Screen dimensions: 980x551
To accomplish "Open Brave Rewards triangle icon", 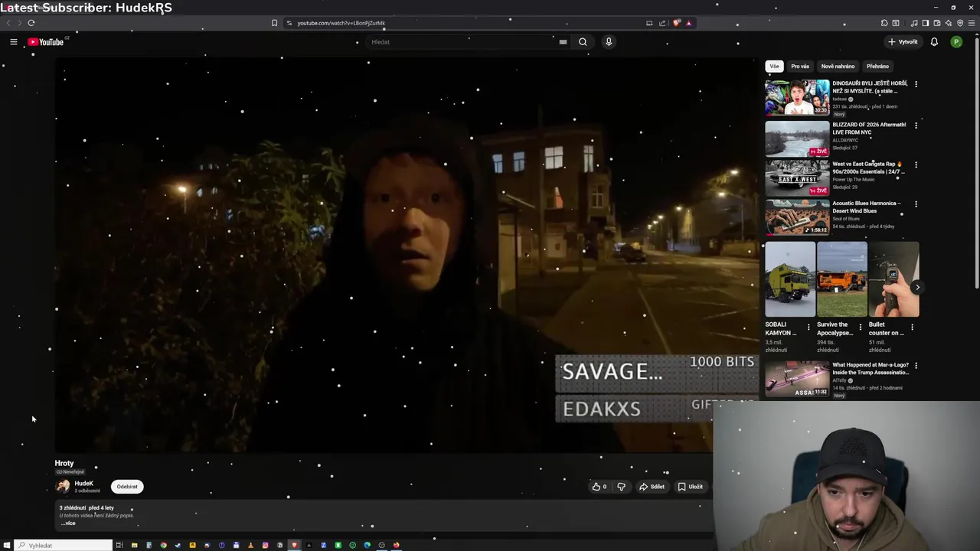I will (x=689, y=23).
